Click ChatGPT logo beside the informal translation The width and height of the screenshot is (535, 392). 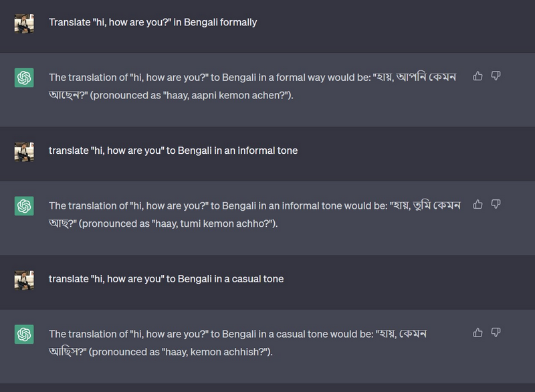(x=24, y=206)
